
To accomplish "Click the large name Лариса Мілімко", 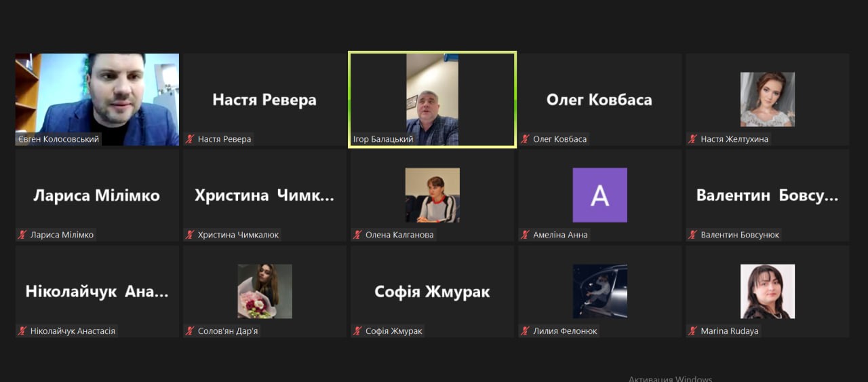I will (97, 196).
